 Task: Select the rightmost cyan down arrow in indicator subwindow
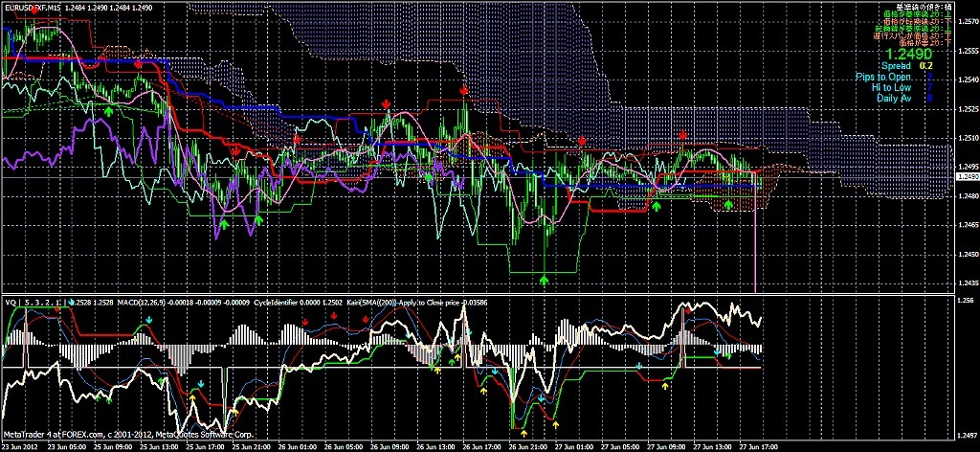coord(716,351)
